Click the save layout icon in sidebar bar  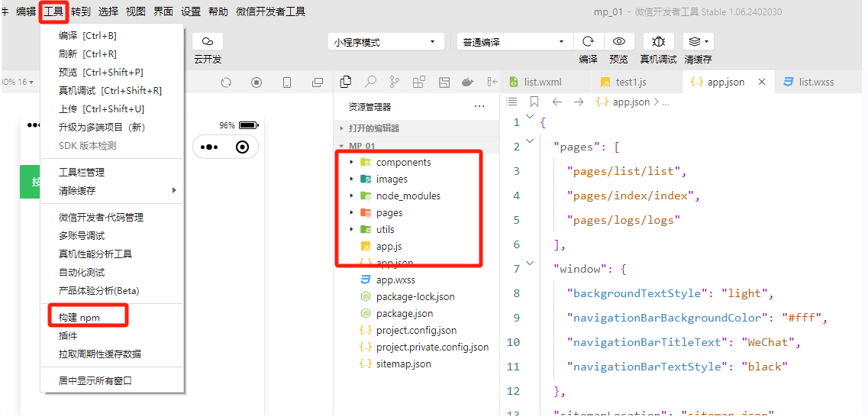tap(444, 82)
